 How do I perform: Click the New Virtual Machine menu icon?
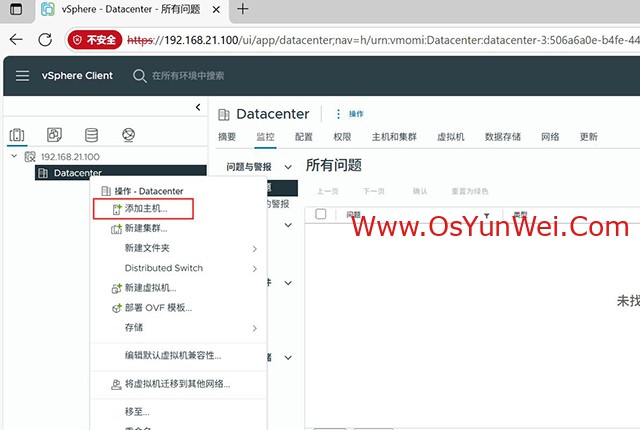coord(116,288)
